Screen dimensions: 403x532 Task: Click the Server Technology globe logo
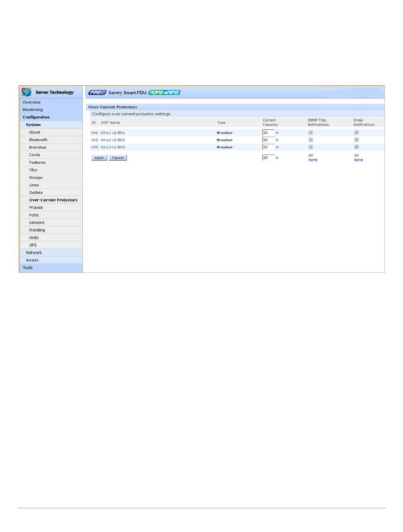tap(27, 92)
